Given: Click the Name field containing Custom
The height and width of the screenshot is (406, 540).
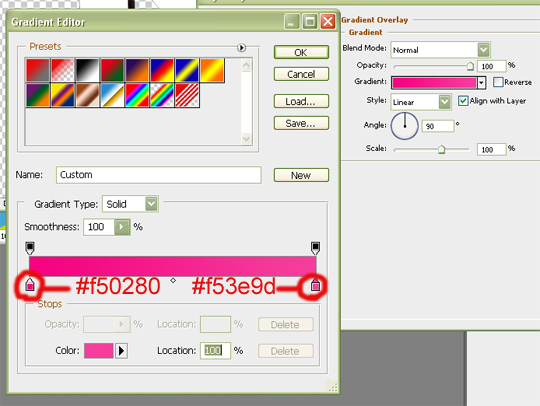Looking at the screenshot, I should click(159, 175).
